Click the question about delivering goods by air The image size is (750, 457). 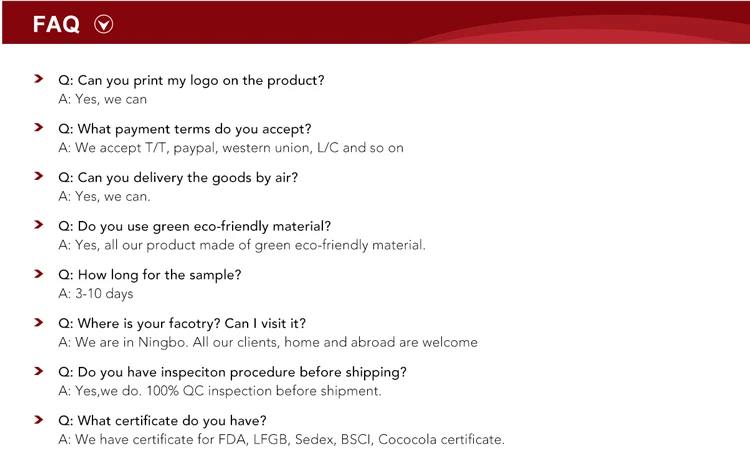178,177
